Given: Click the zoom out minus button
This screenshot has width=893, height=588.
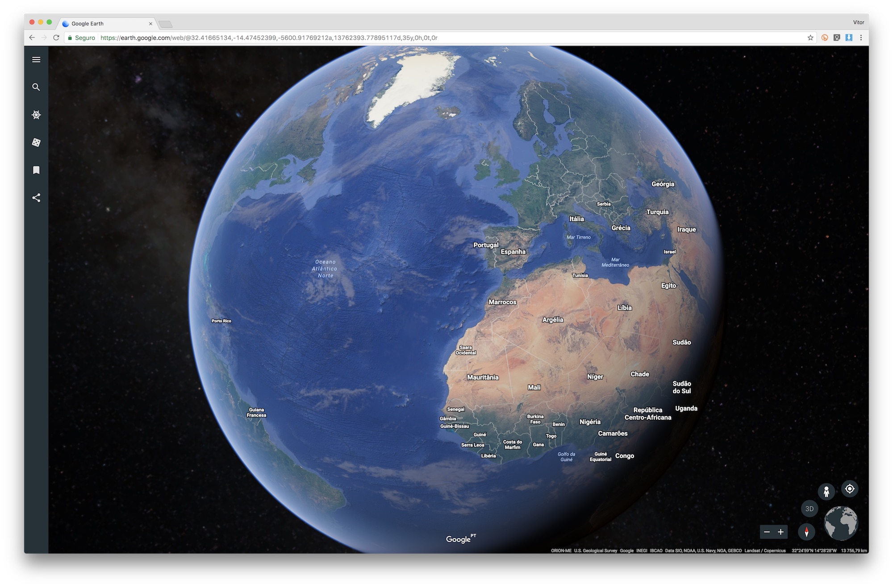Looking at the screenshot, I should point(767,532).
